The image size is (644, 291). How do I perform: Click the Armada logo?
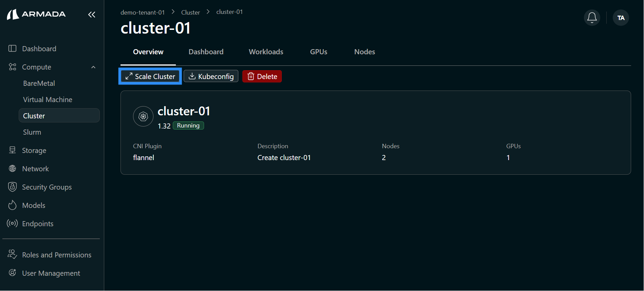(36, 14)
